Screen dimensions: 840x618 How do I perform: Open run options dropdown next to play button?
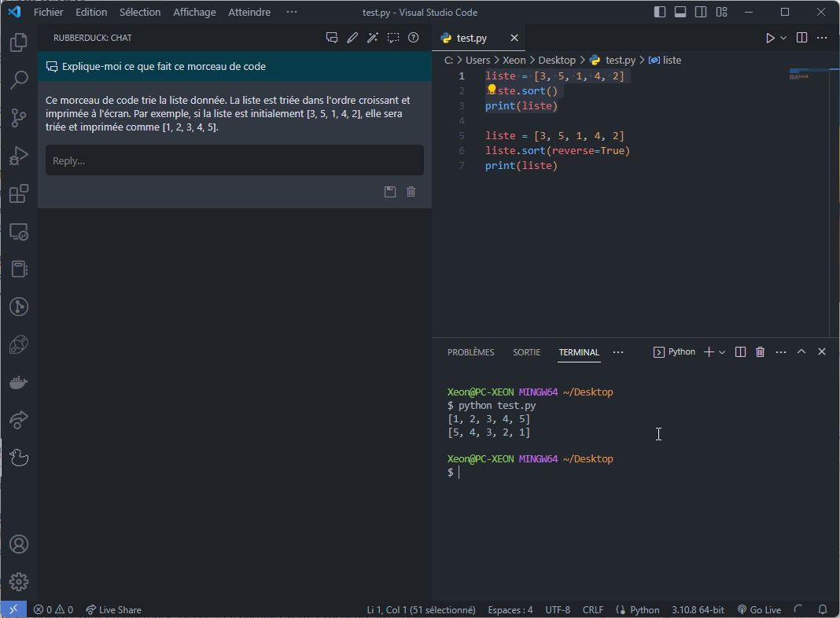coord(783,38)
